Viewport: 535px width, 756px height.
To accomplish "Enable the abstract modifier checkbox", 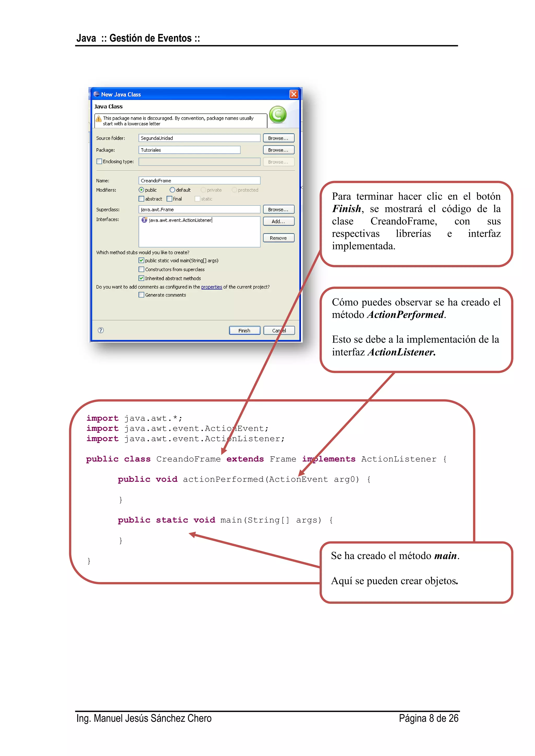I will 141,199.
